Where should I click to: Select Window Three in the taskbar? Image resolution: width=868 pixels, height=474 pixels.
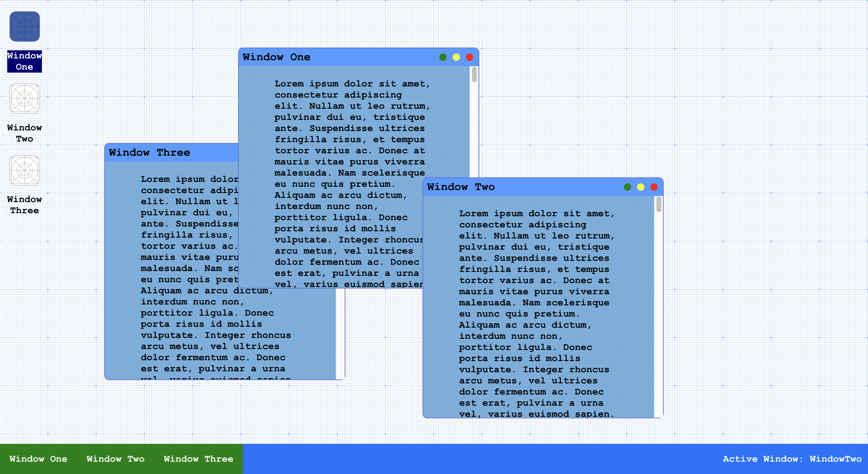click(x=199, y=459)
